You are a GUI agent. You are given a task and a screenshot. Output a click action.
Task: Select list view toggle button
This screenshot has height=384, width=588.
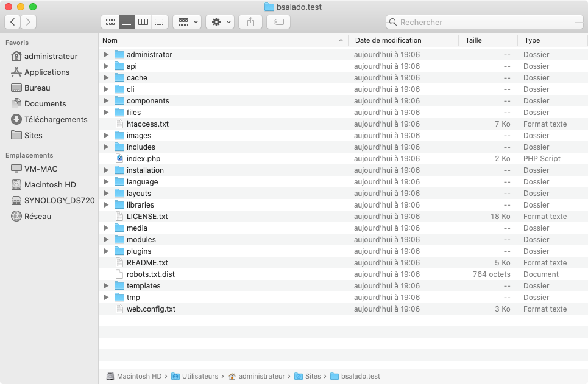[127, 22]
